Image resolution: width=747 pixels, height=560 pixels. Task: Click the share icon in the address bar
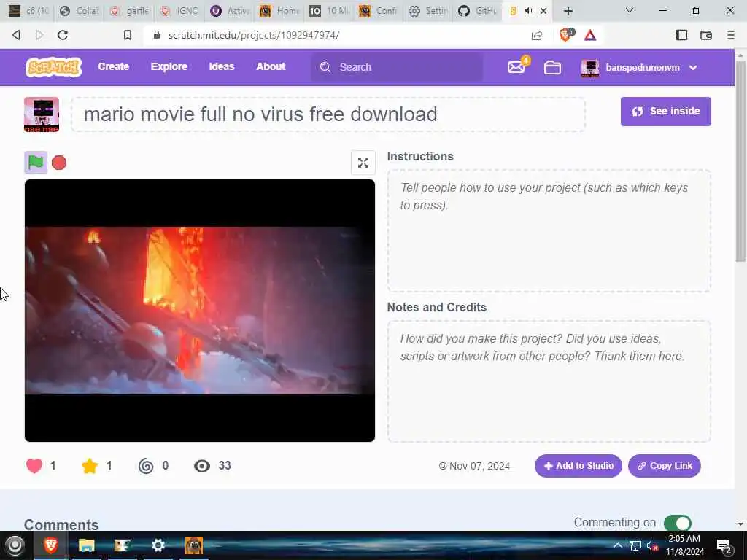tap(537, 35)
